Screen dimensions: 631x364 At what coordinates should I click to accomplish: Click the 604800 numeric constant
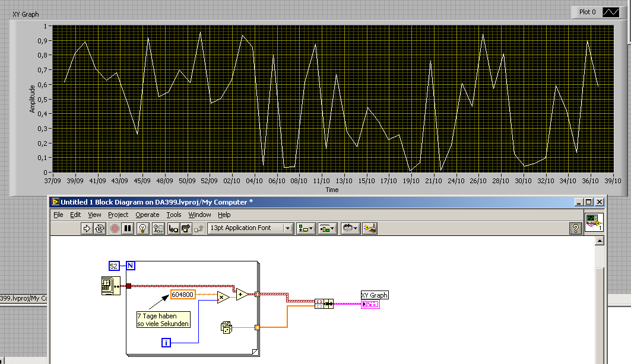coord(182,294)
